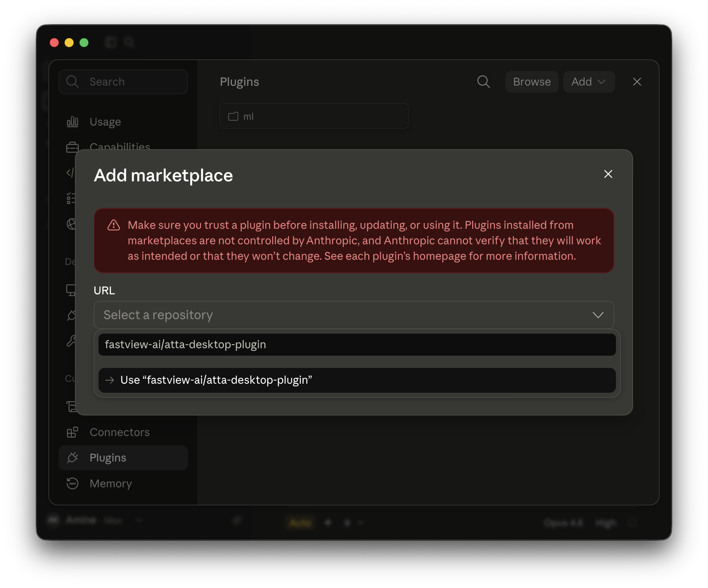
Task: Click the green zoom window button
Action: (84, 42)
